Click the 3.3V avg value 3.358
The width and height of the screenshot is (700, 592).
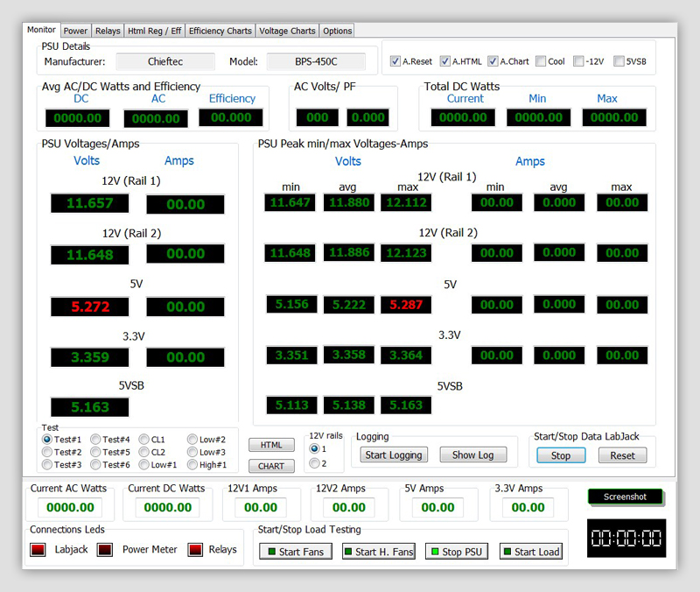point(349,355)
